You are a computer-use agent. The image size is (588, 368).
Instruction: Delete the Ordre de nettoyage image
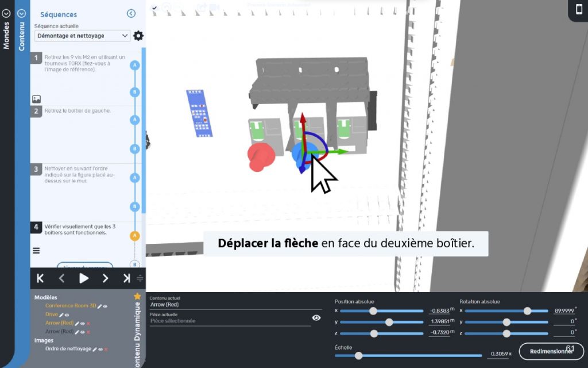[106, 349]
